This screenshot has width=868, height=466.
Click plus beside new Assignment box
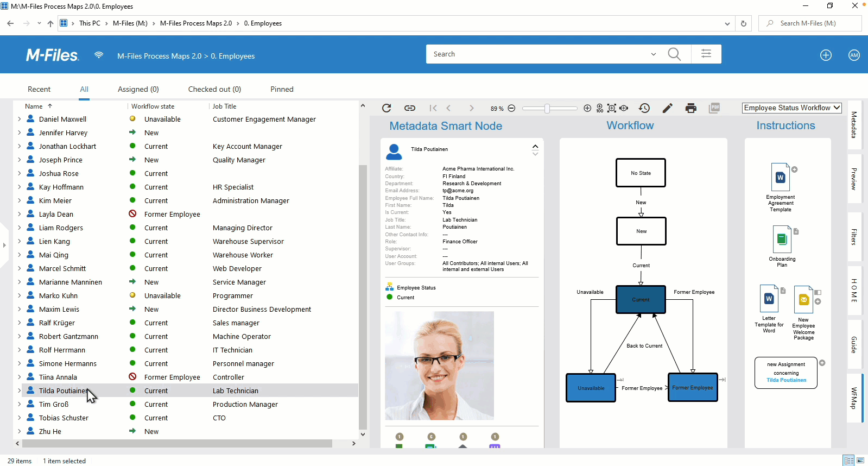pos(822,363)
